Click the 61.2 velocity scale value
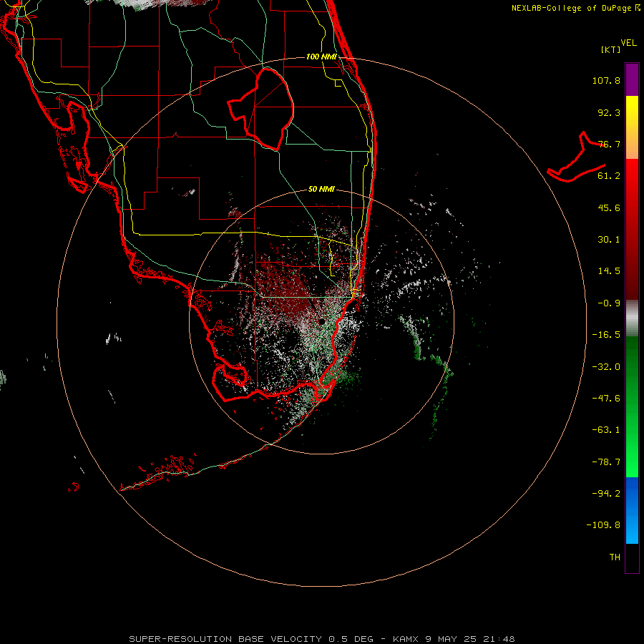This screenshot has height=644, width=644. point(609,176)
